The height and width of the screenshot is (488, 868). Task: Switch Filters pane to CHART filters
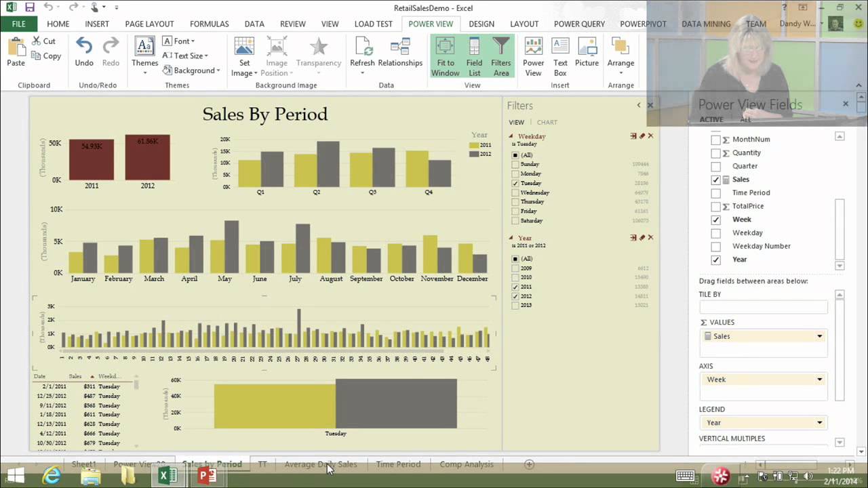(547, 123)
